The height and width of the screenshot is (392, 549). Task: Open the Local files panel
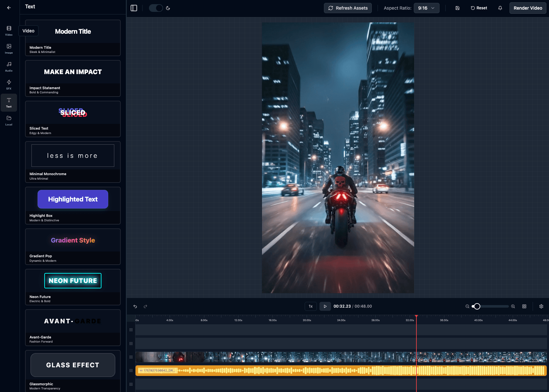point(9,120)
